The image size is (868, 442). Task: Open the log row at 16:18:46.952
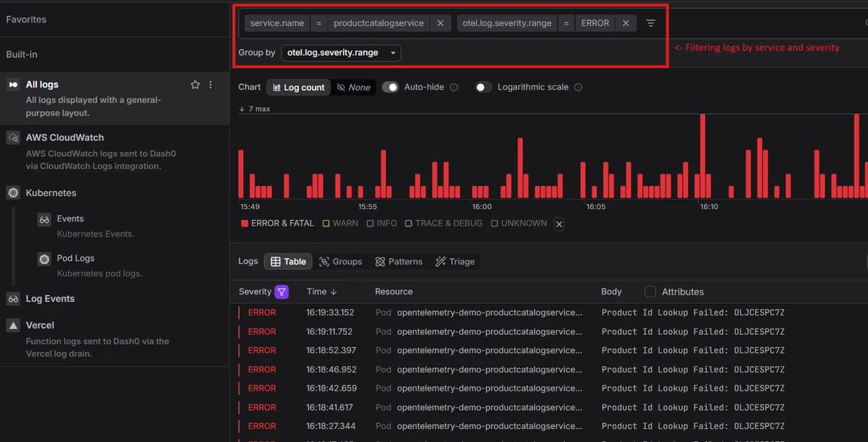(550, 370)
